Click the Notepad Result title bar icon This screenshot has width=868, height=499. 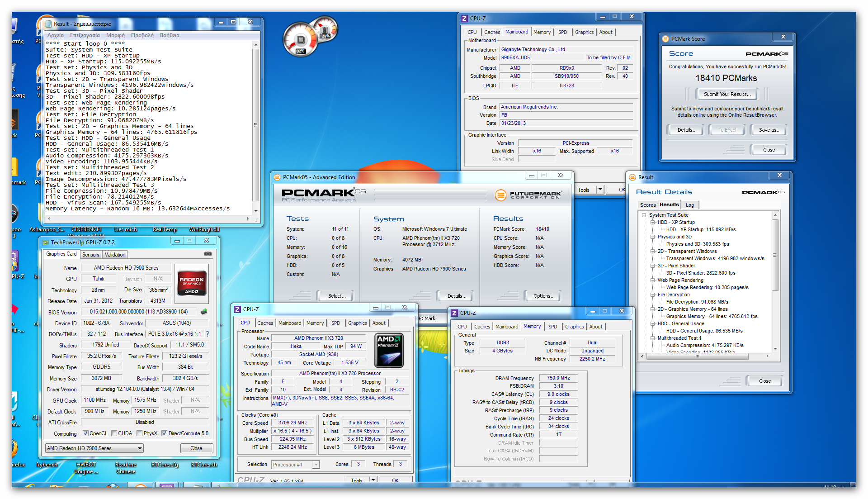point(48,24)
